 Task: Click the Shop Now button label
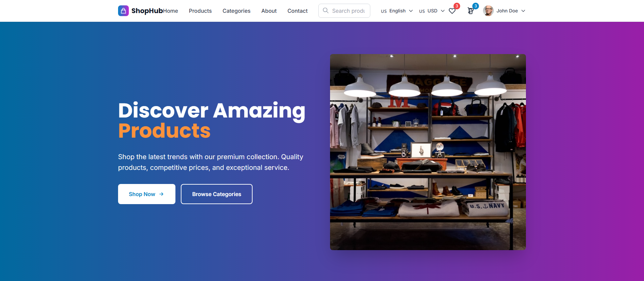pyautogui.click(x=142, y=194)
